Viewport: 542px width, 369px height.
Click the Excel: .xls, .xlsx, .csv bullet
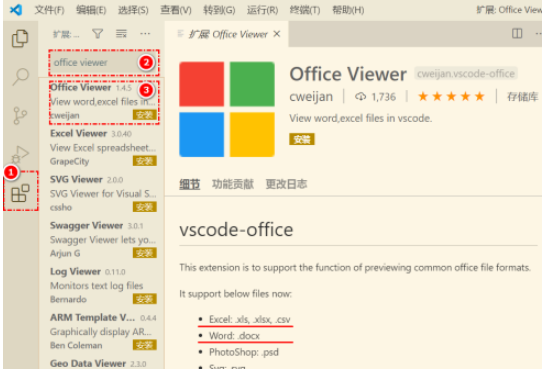249,319
